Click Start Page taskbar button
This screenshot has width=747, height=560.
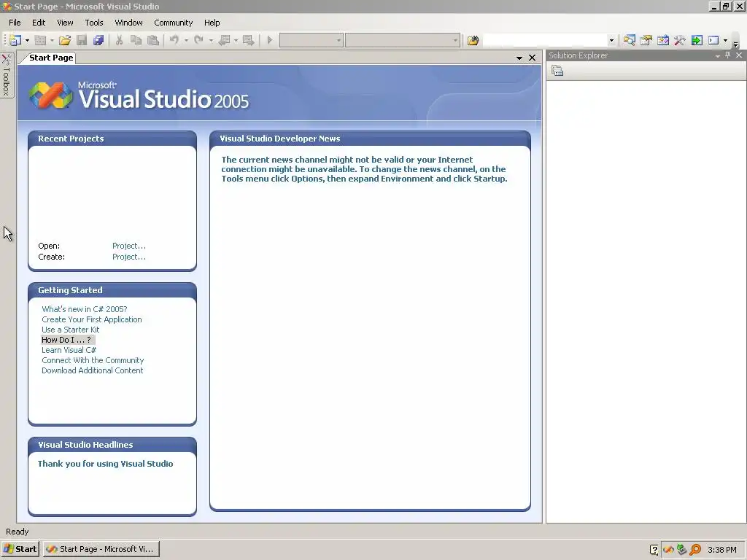click(x=101, y=549)
